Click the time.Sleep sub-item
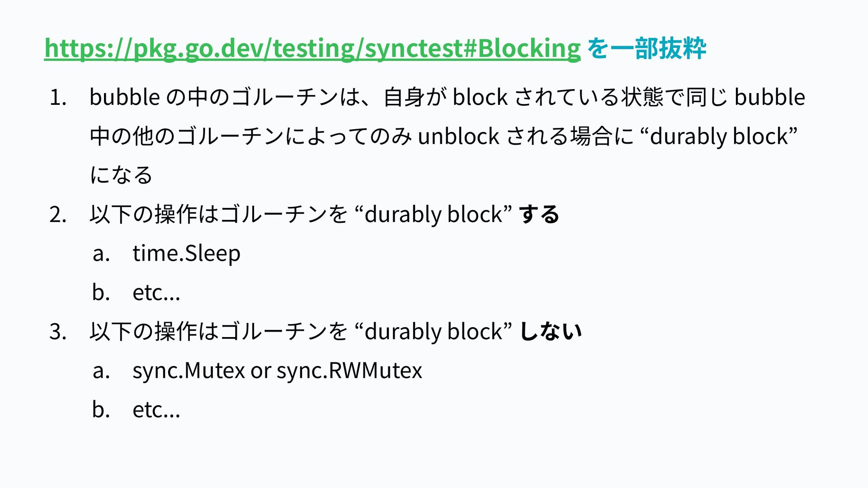This screenshot has width=868, height=488. click(186, 253)
